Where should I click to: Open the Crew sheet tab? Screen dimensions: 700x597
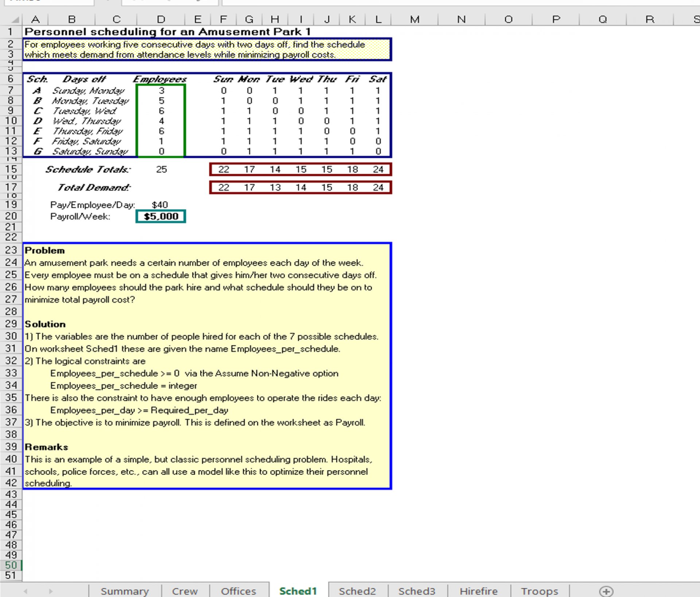[x=185, y=591]
